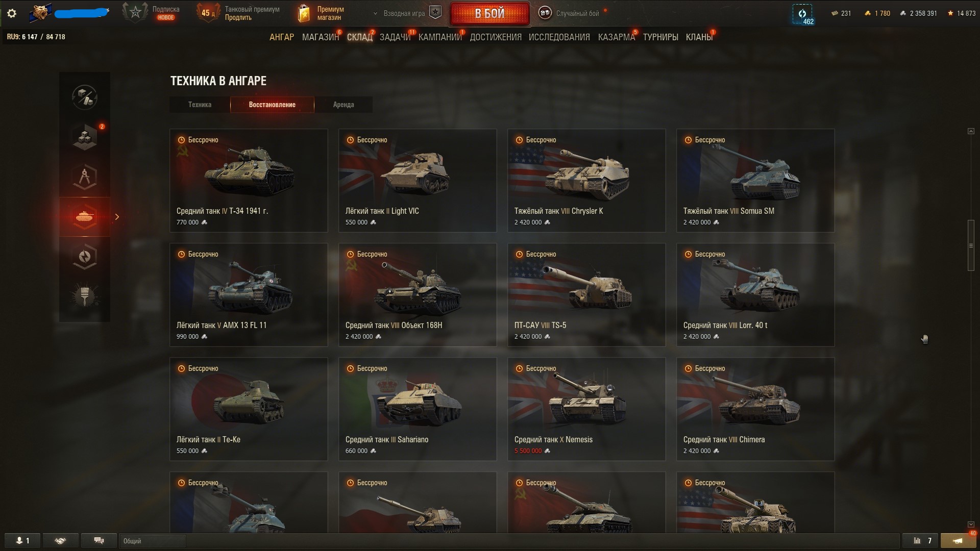Open the chat channels speech bubble icon
This screenshot has width=980, height=551.
[x=99, y=541]
